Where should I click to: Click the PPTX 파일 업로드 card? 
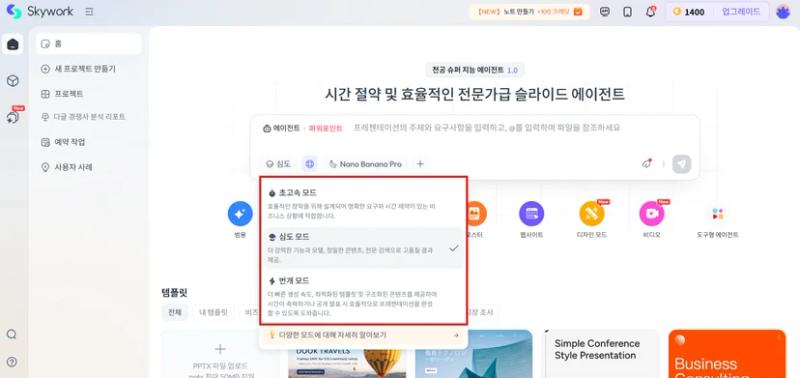220,354
